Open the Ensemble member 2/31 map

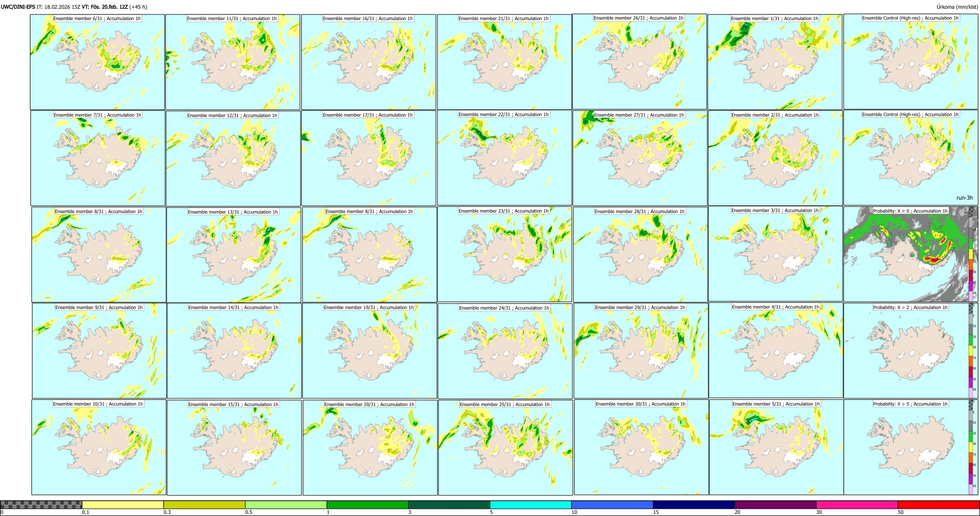pyautogui.click(x=775, y=158)
